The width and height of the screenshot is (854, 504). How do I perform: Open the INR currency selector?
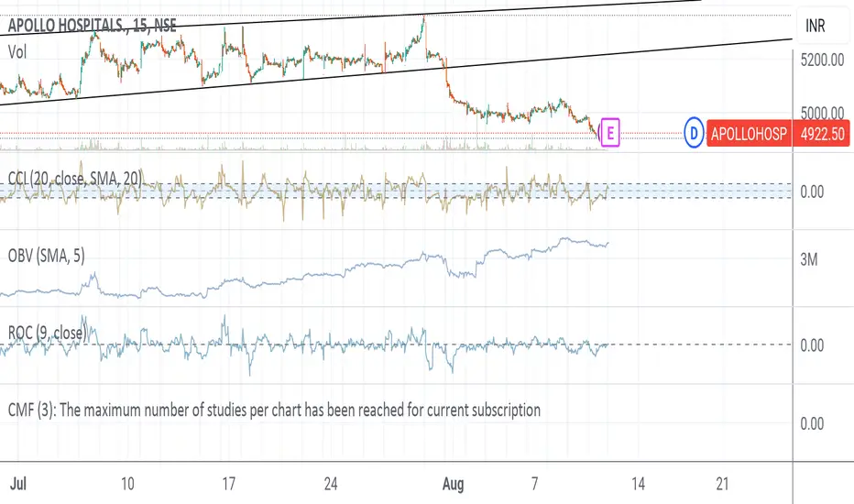click(x=815, y=26)
